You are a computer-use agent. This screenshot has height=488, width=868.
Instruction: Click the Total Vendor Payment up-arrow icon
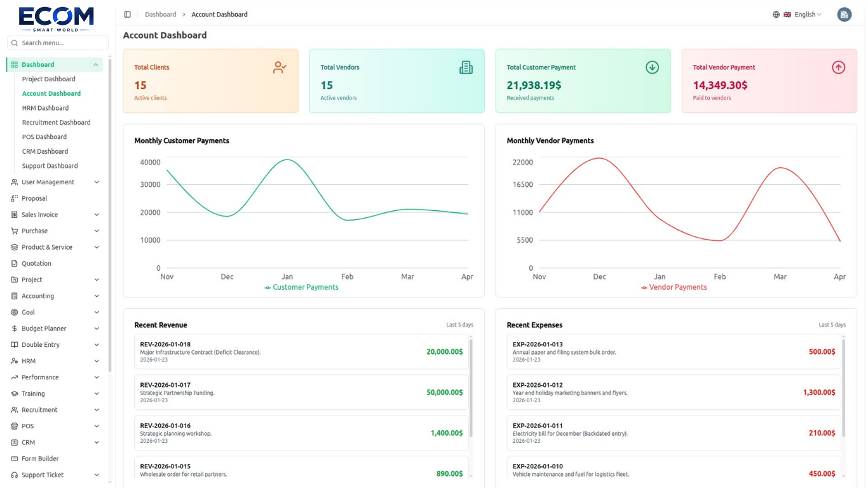(x=838, y=67)
